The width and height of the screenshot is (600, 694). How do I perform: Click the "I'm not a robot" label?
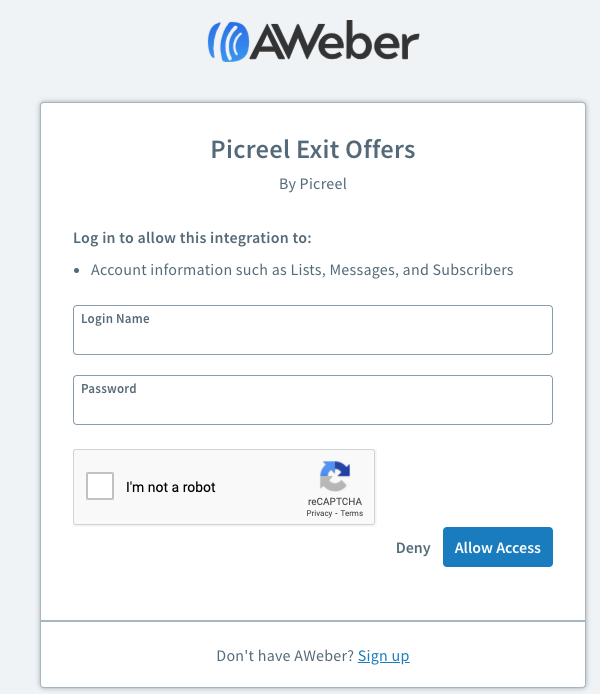[171, 488]
